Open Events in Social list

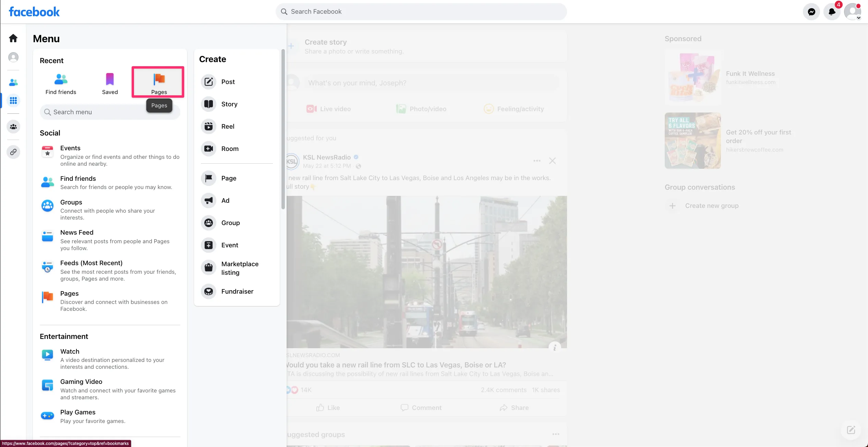pyautogui.click(x=110, y=156)
